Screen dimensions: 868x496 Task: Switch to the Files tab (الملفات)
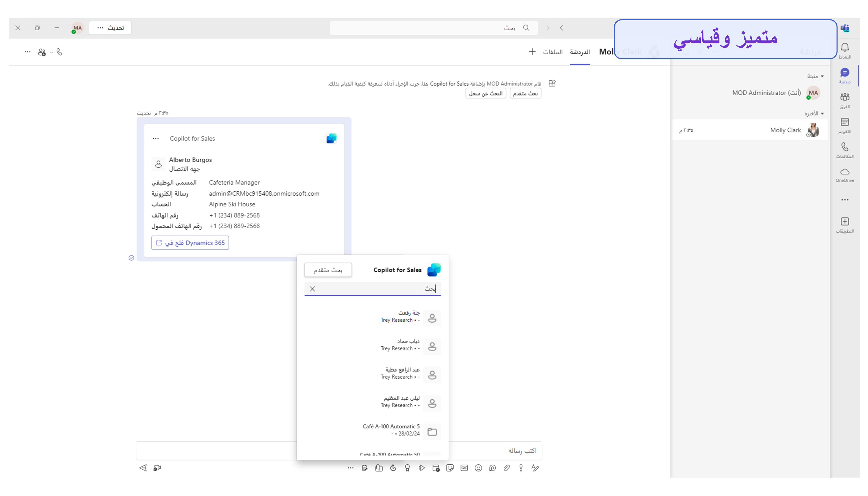(552, 52)
